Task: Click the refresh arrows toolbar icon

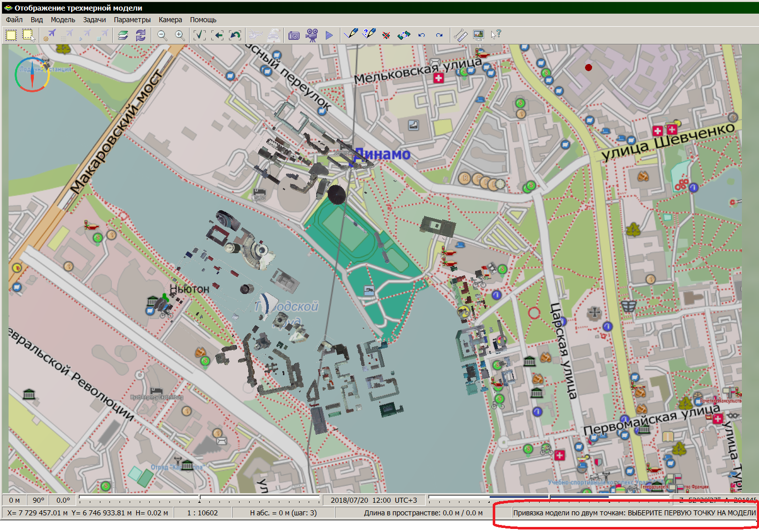Action: [x=141, y=35]
